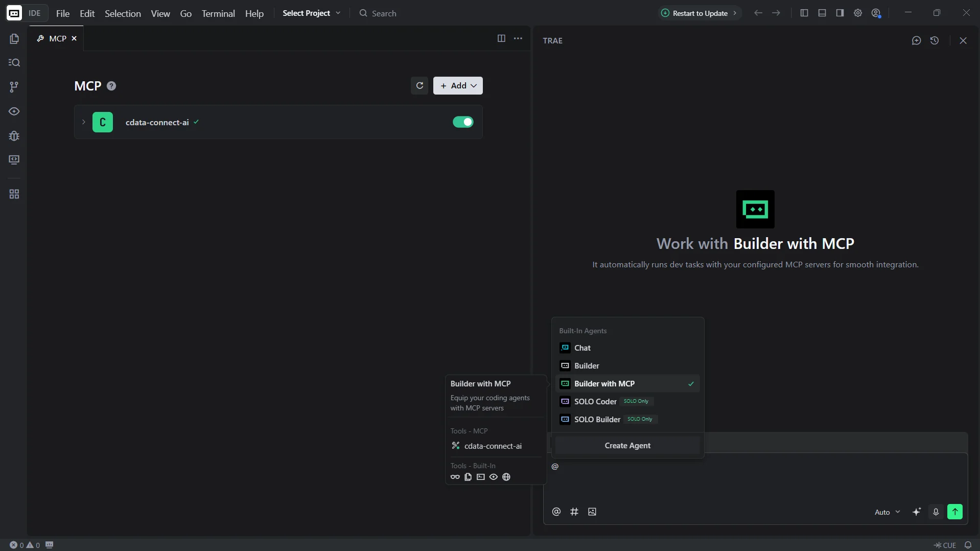Image resolution: width=980 pixels, height=551 pixels.
Task: Open the Debug bug sidebar icon
Action: click(14, 136)
